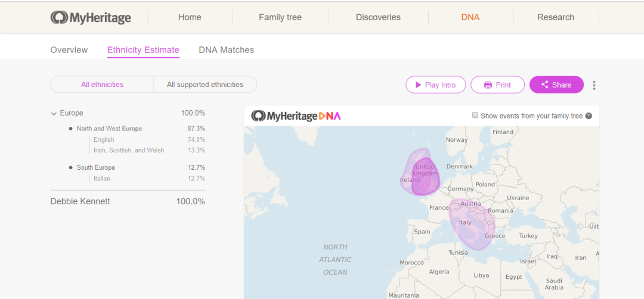Open the DNA menu
The image size is (644, 299).
pyautogui.click(x=470, y=17)
